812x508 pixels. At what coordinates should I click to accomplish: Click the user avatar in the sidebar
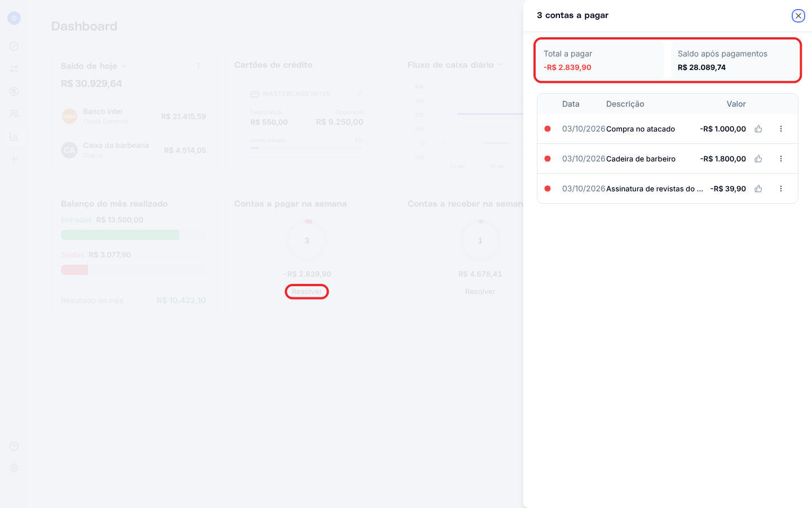click(14, 18)
